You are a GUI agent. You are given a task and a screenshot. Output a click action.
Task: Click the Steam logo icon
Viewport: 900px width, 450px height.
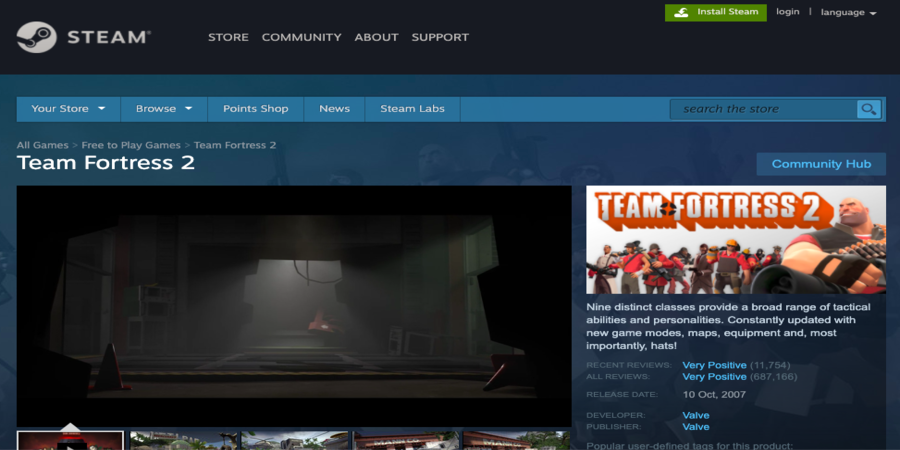[x=37, y=37]
